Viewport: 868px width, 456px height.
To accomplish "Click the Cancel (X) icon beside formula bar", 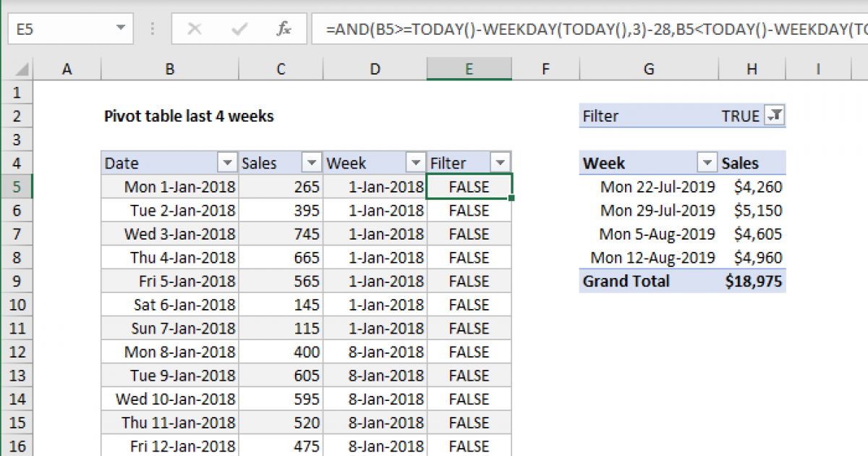I will [x=194, y=29].
